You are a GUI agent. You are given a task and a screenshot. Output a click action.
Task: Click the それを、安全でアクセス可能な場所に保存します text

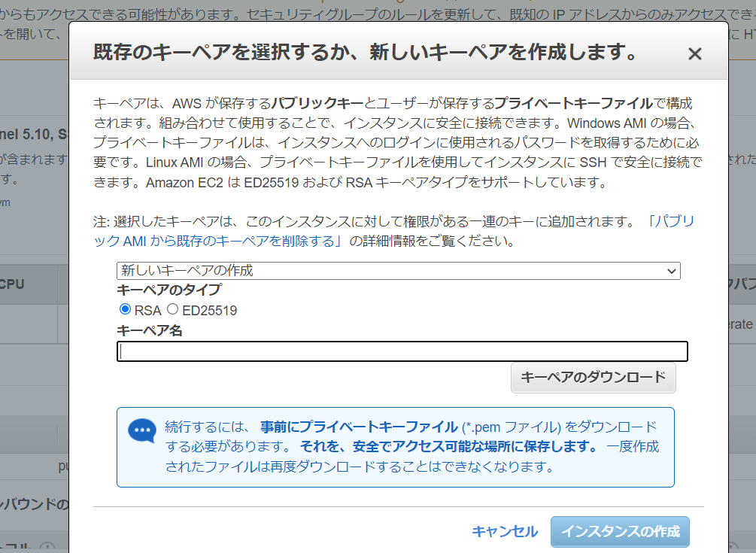click(x=449, y=446)
